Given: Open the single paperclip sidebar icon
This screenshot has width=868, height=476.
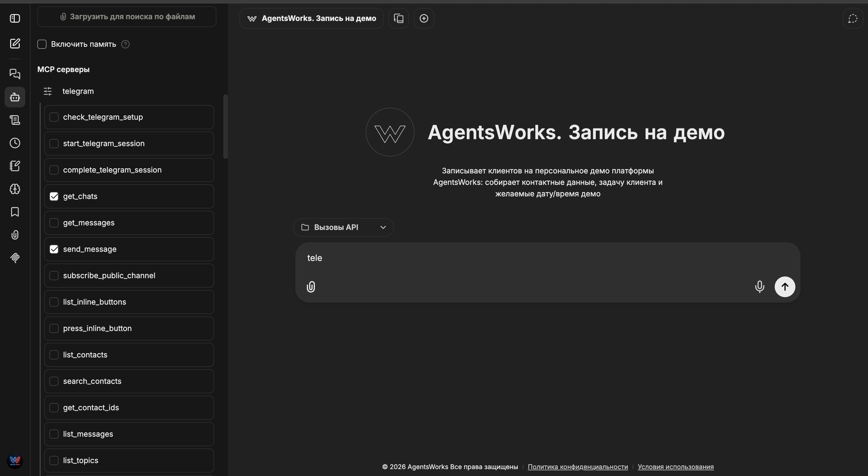Looking at the screenshot, I should (x=15, y=235).
